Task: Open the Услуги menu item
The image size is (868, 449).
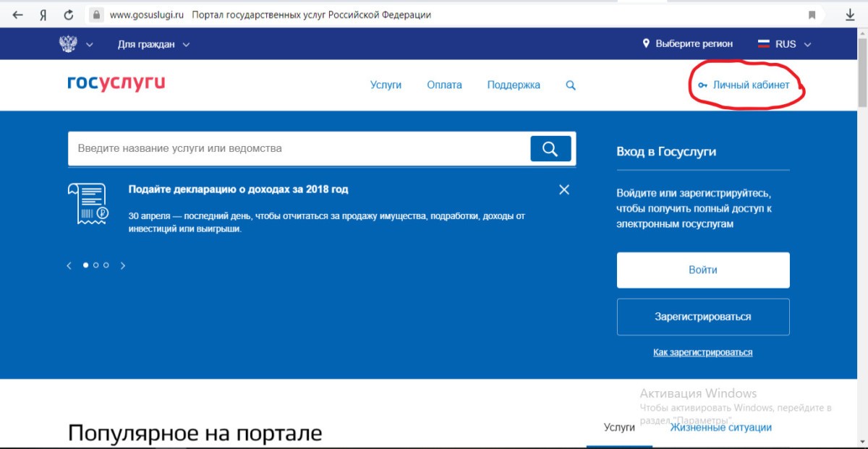Action: click(386, 85)
